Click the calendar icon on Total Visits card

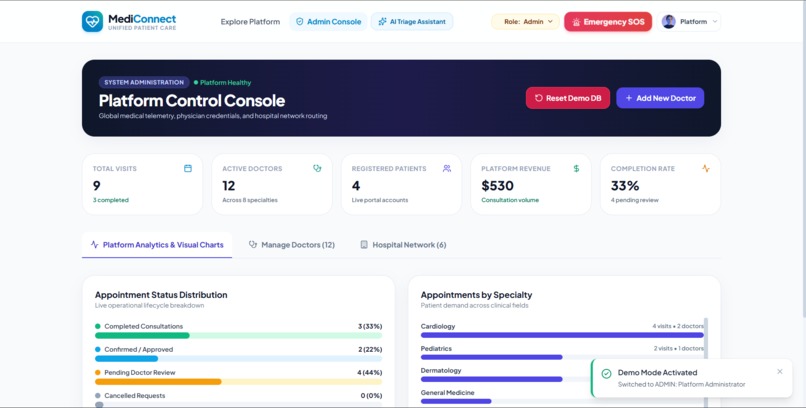(188, 169)
